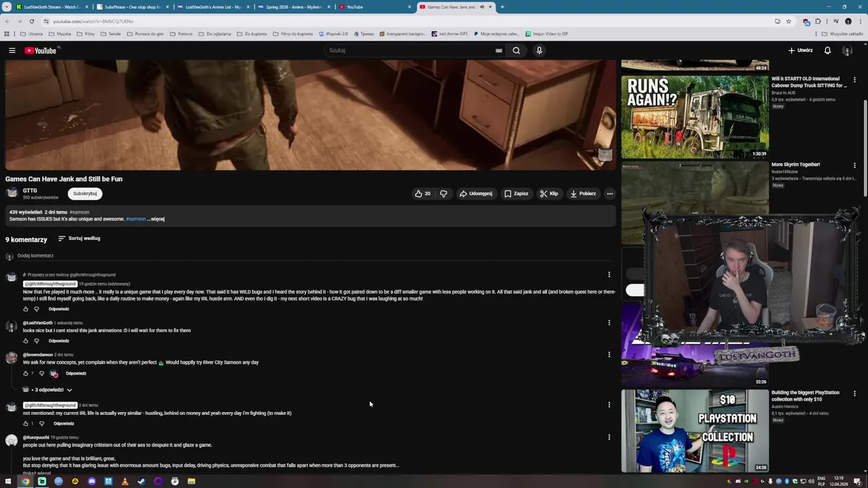
Task: Dislike the pinned glitchthroughtheground comment
Action: pyautogui.click(x=37, y=309)
